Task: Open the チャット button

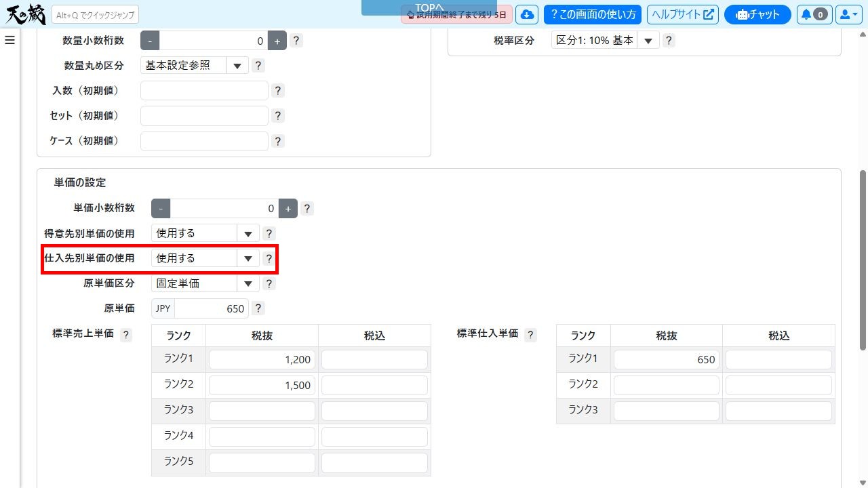Action: point(757,14)
